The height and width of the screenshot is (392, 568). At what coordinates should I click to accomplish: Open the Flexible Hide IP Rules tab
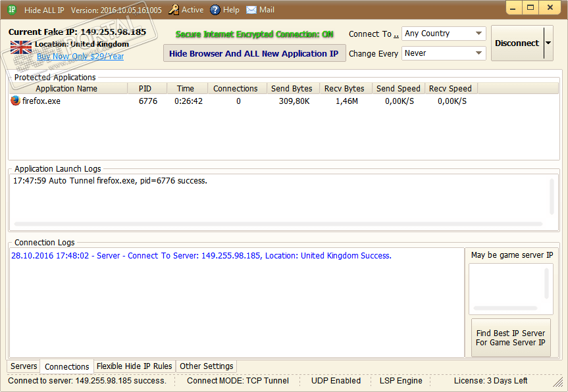pyautogui.click(x=134, y=366)
